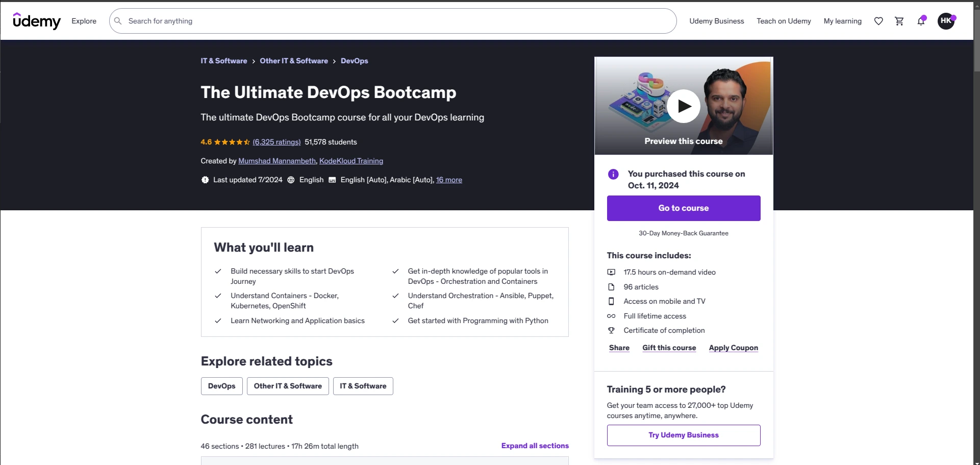Image resolution: width=980 pixels, height=465 pixels.
Task: Open Mumshad Mannambeth instructor link
Action: point(277,161)
